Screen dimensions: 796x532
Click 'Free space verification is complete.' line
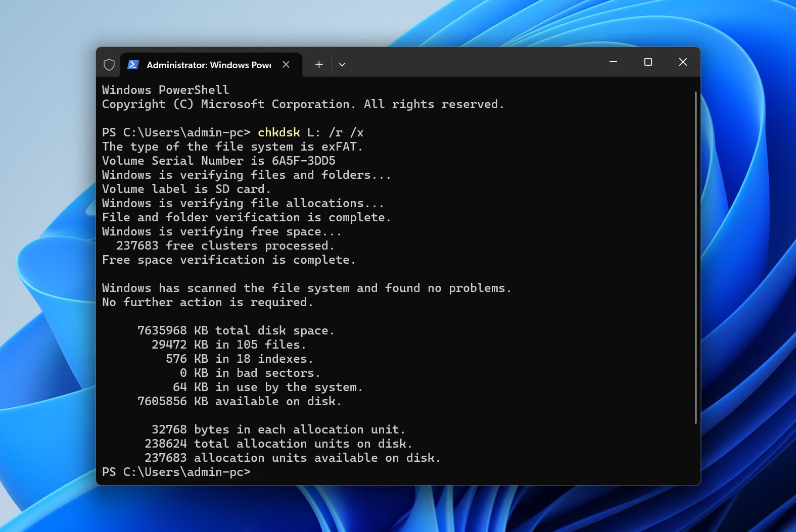229,260
